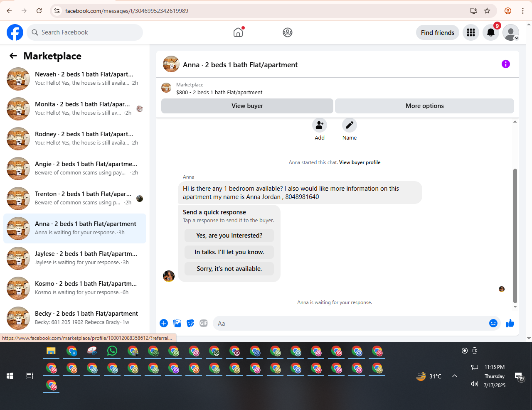Send quick response 'Yes, are you interested?'
This screenshot has width=532, height=410.
229,236
